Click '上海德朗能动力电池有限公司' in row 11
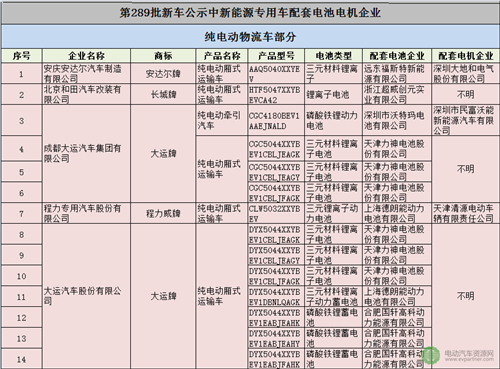The image size is (500, 369). click(397, 296)
